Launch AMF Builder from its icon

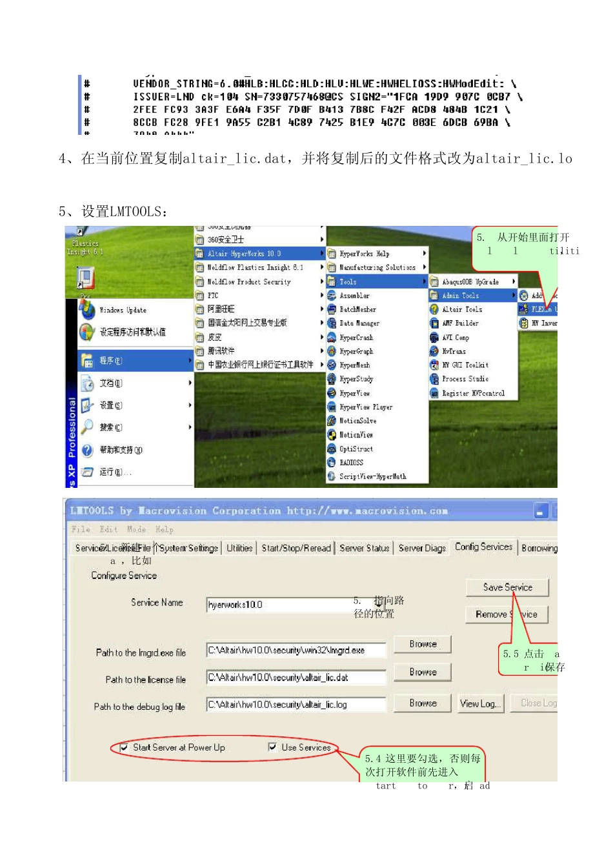pos(434,323)
